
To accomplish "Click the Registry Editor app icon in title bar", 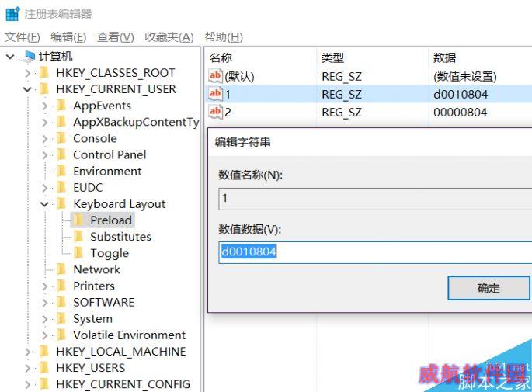I will [13, 14].
